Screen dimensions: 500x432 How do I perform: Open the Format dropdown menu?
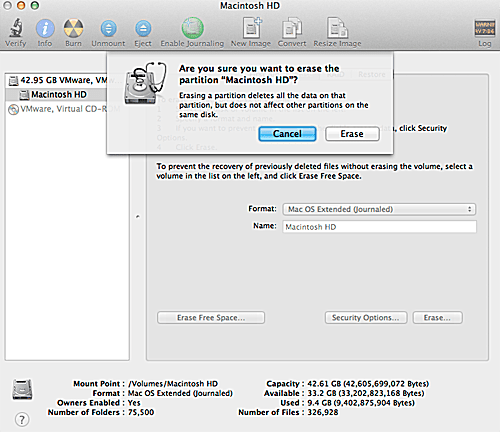coord(379,209)
